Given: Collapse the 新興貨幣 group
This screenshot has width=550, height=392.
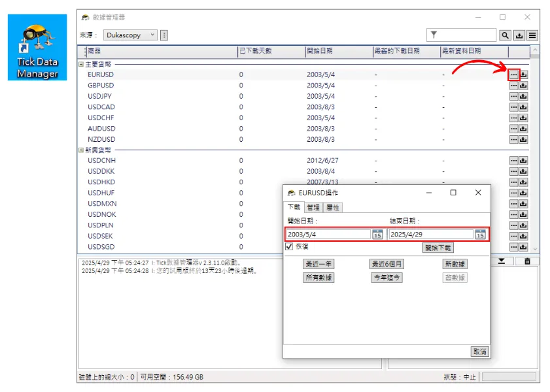Looking at the screenshot, I should coord(81,150).
